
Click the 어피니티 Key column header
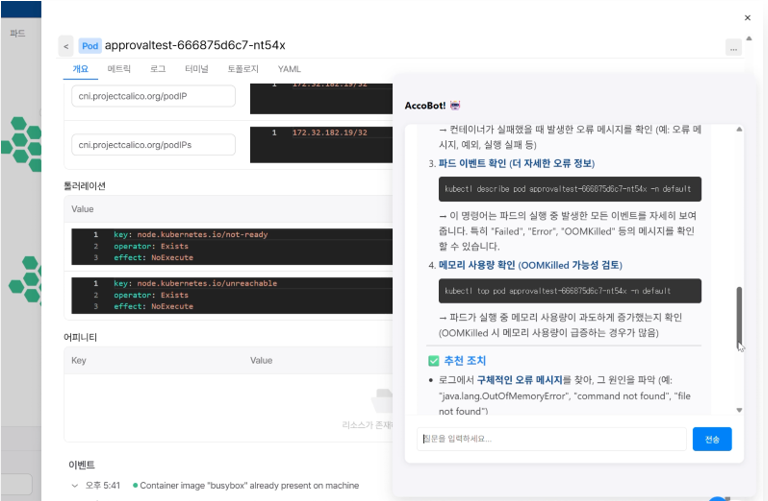tap(78, 360)
